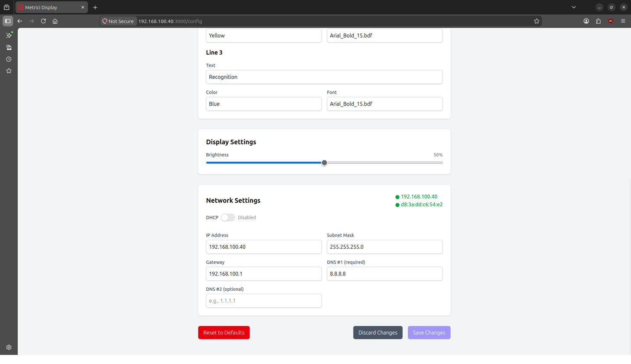Click the browser back arrow
The height and width of the screenshot is (364, 631).
pyautogui.click(x=20, y=21)
